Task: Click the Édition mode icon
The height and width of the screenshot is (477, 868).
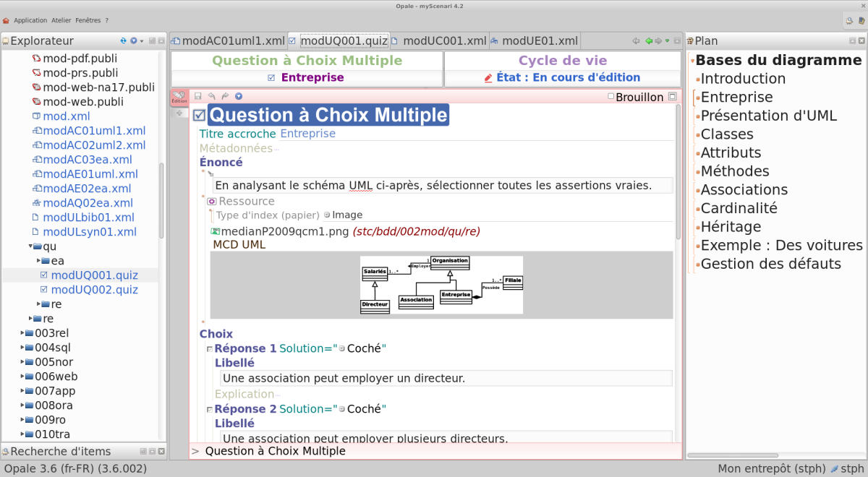Action: click(x=179, y=98)
